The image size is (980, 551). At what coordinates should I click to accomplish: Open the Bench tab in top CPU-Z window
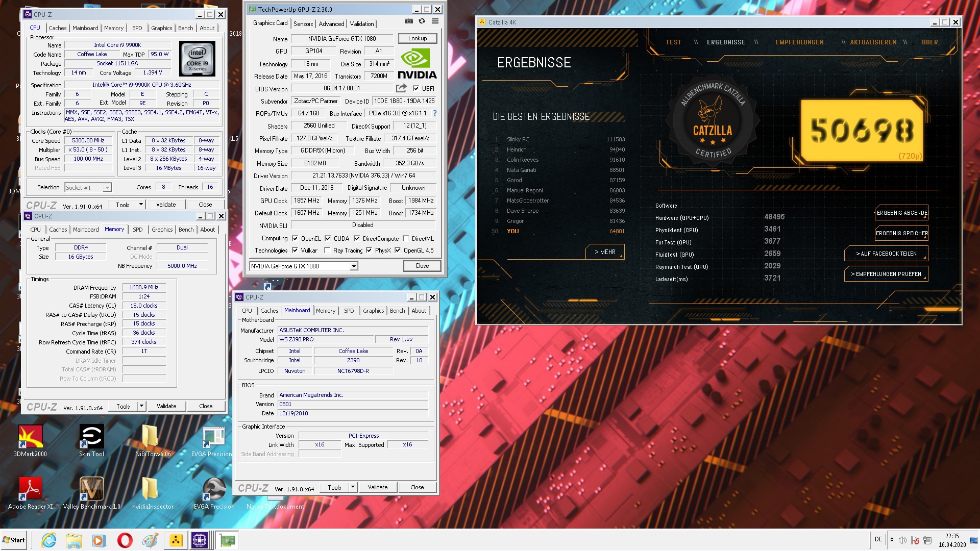coord(186,28)
